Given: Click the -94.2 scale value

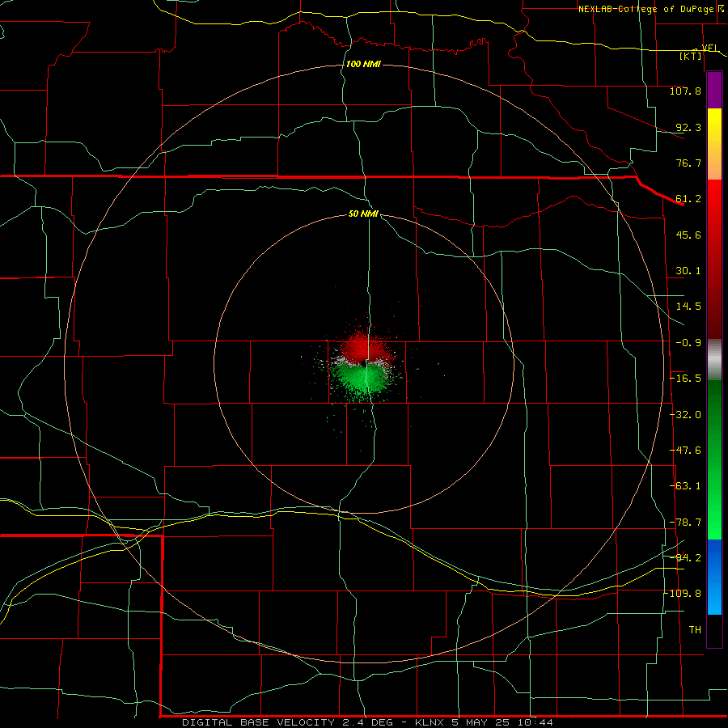Looking at the screenshot, I should (x=685, y=557).
